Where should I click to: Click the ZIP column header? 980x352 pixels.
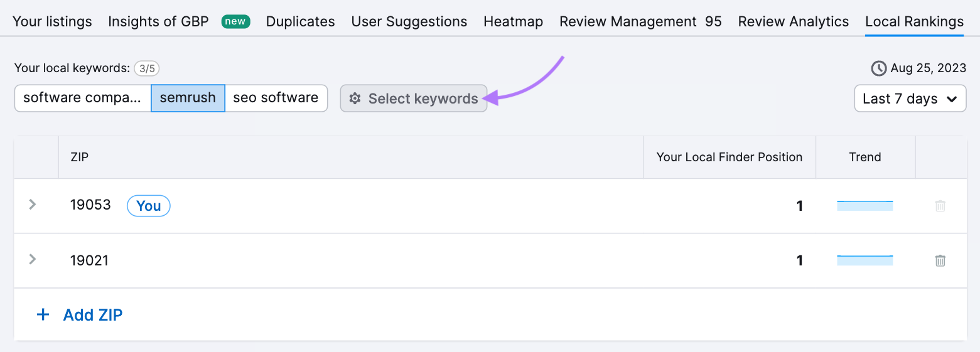[80, 157]
